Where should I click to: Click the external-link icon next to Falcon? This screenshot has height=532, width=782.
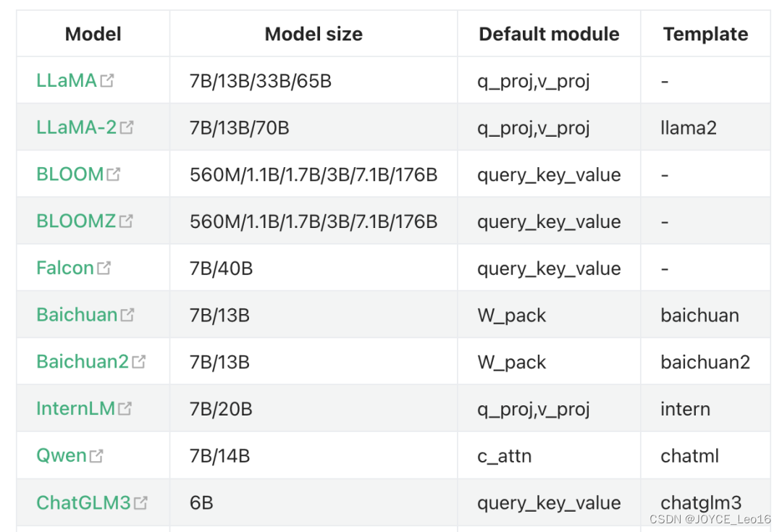[104, 268]
